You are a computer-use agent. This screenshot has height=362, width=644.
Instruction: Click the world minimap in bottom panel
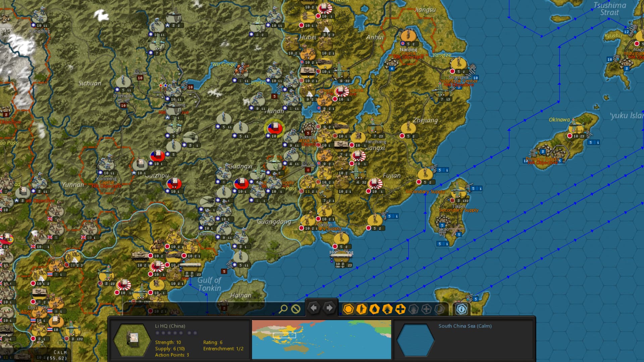pyautogui.click(x=321, y=340)
